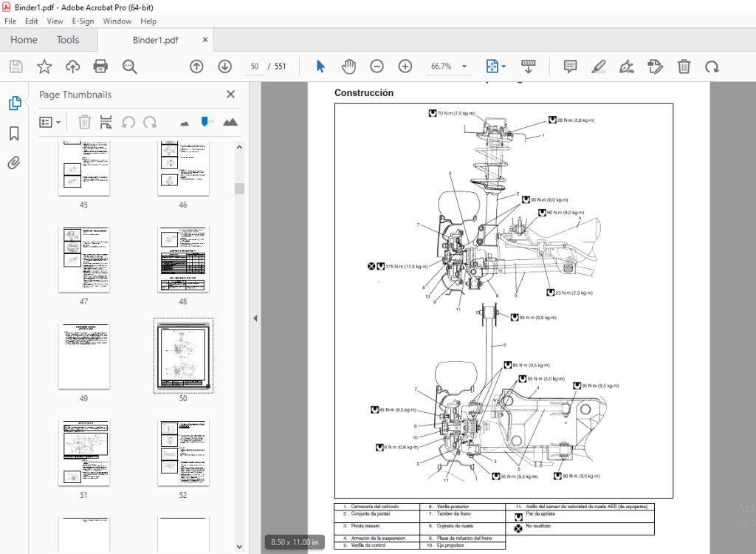Open the View menu
Viewport: 756px width, 554px height.
pos(55,21)
